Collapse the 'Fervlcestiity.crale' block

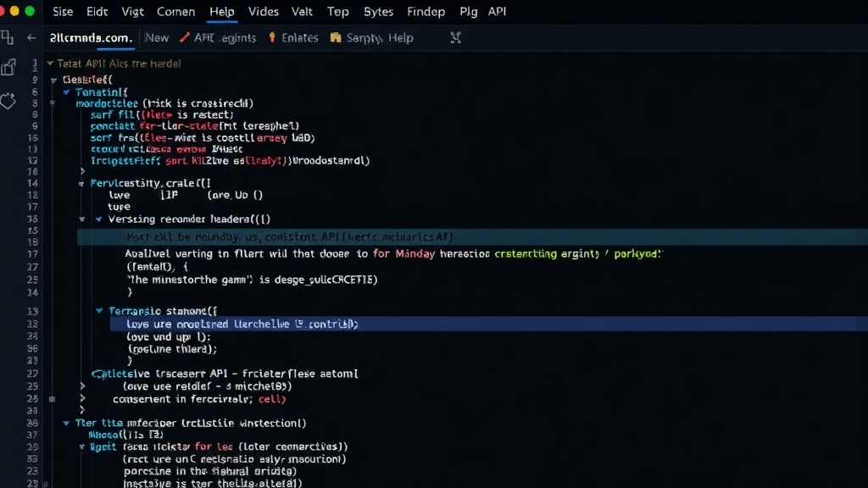click(x=81, y=184)
